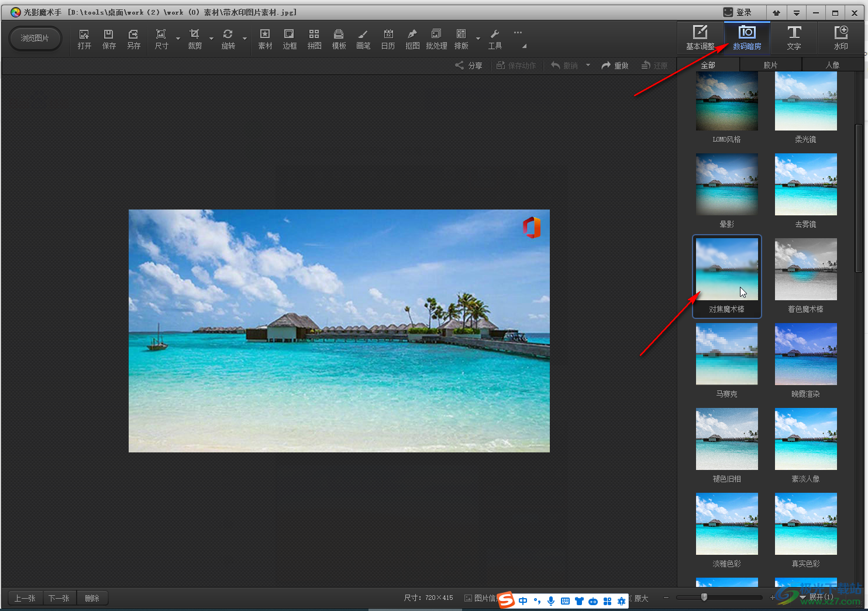
Task: Click the Sogou input method S logo
Action: (507, 600)
